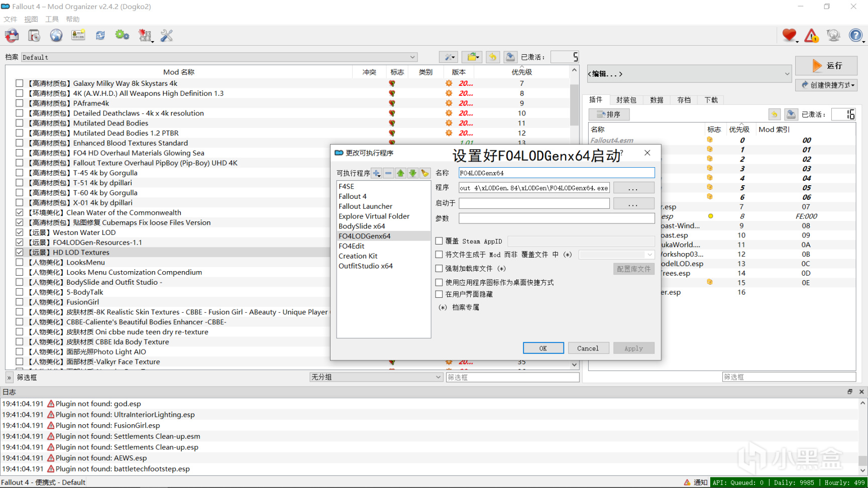Open the mod selection dropdown in dialog
868x488 pixels.
tap(616, 255)
